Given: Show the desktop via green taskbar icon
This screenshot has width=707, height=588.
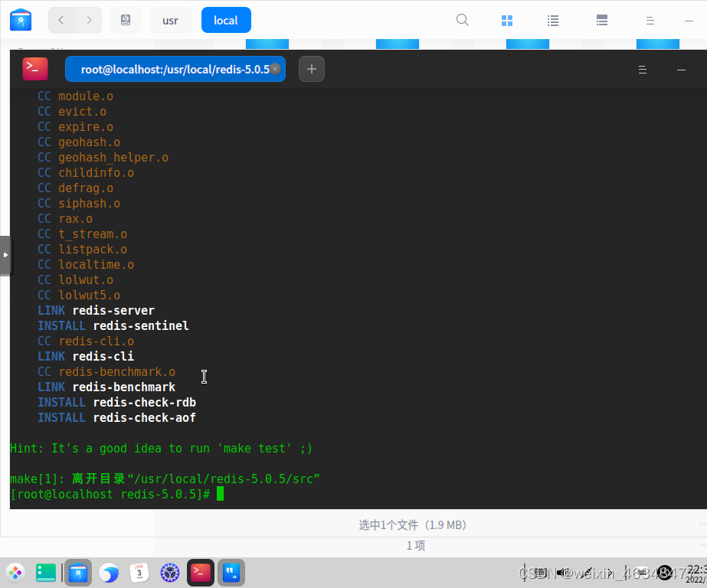Looking at the screenshot, I should (45, 573).
